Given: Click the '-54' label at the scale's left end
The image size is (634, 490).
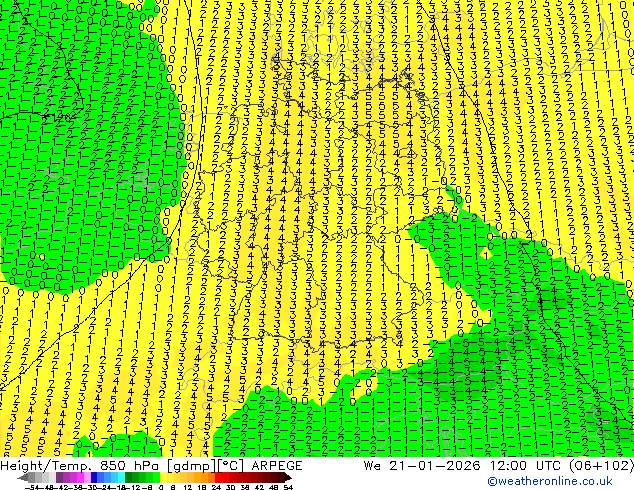Looking at the screenshot, I should point(31,487).
